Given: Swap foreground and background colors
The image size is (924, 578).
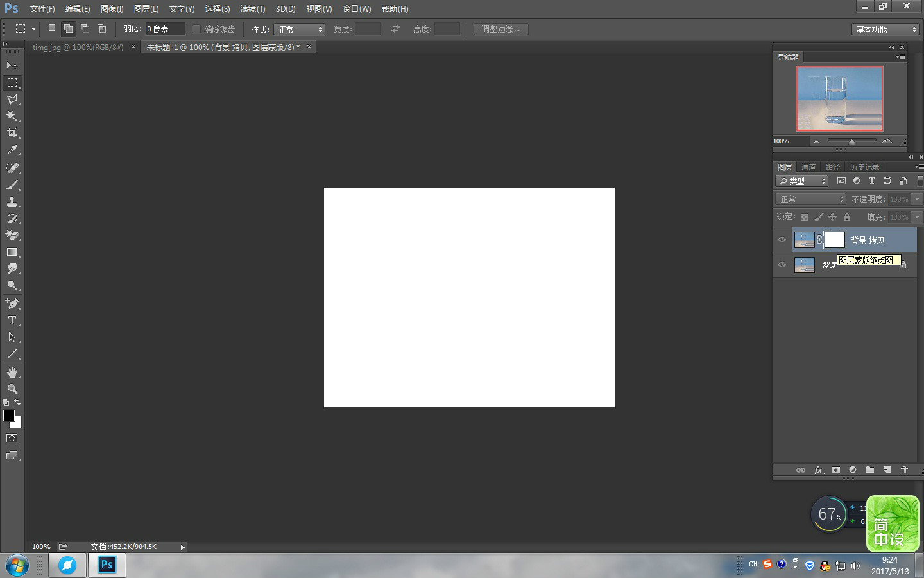Looking at the screenshot, I should point(17,403).
